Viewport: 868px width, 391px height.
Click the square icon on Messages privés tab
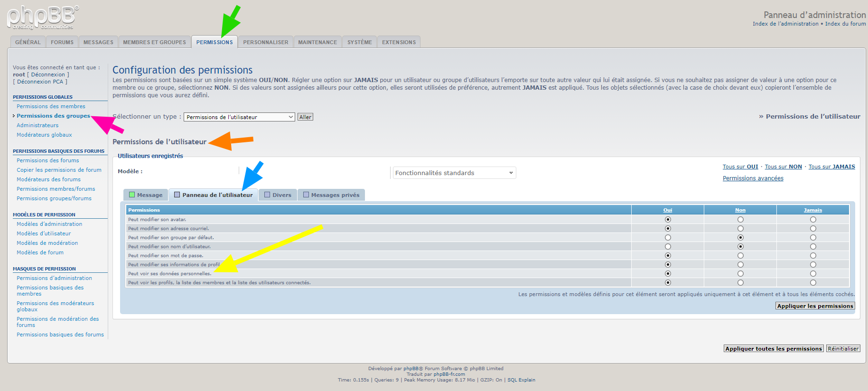click(x=306, y=195)
